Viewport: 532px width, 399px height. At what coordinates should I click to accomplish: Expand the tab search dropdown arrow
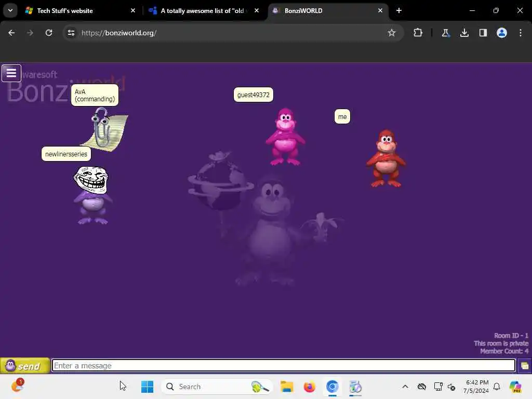pyautogui.click(x=10, y=10)
